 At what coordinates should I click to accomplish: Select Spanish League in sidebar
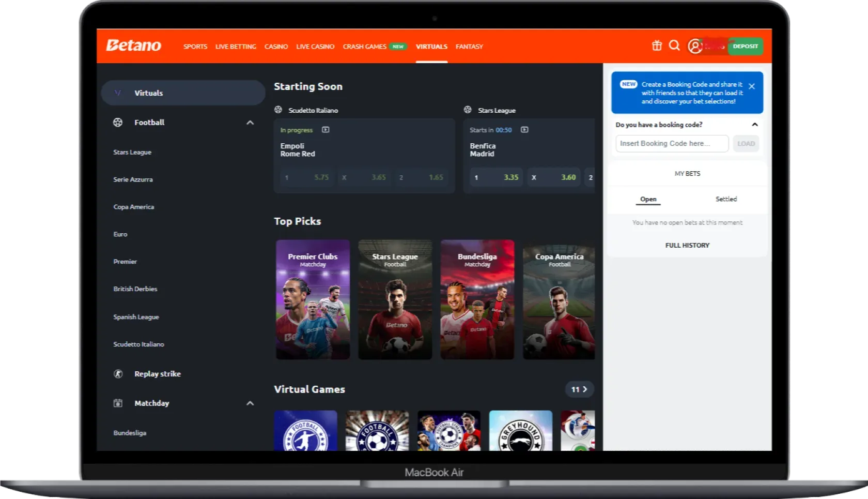click(136, 317)
